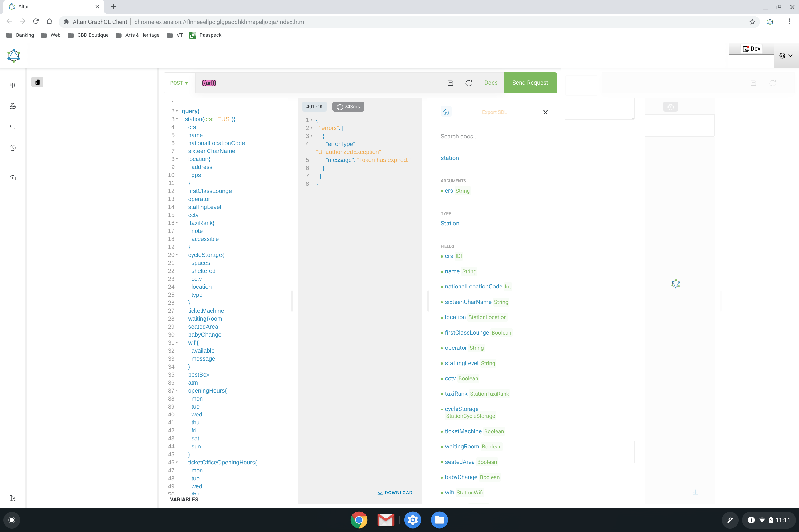Open query history in the left sidebar
Image resolution: width=799 pixels, height=532 pixels.
[13, 148]
